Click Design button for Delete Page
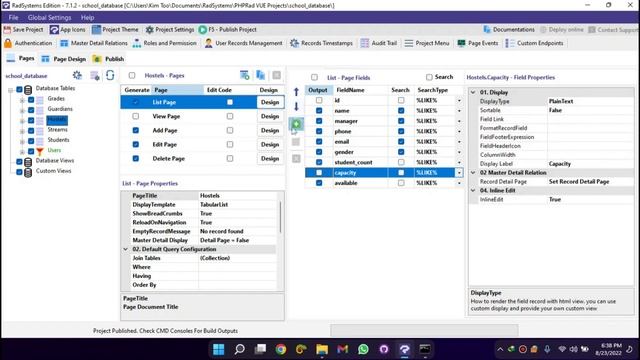640x360 pixels. pyautogui.click(x=270, y=158)
